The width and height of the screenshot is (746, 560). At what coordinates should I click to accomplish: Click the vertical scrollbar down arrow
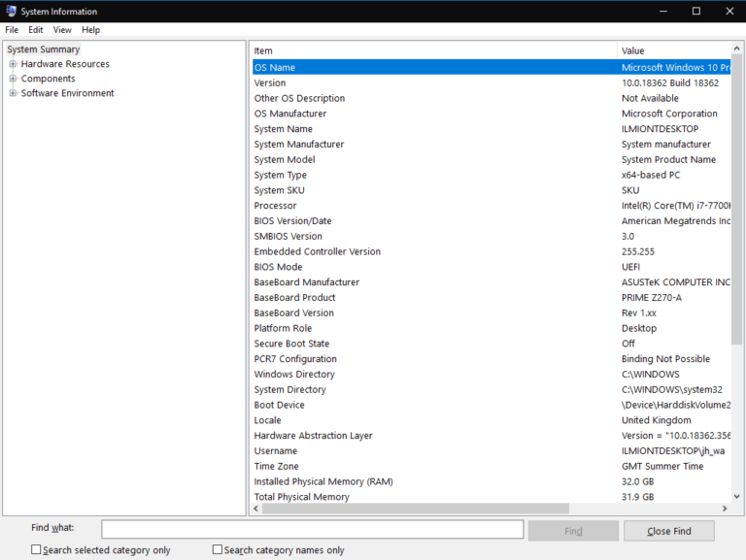[x=736, y=496]
